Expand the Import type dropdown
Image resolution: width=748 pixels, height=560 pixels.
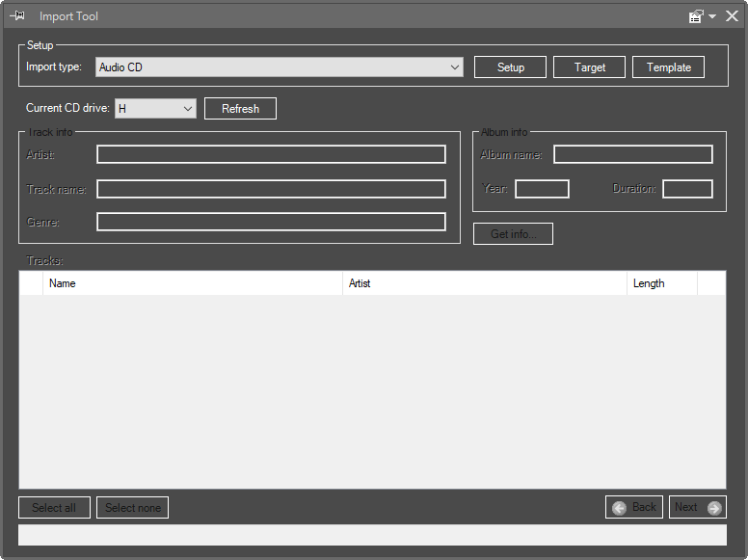tap(455, 67)
